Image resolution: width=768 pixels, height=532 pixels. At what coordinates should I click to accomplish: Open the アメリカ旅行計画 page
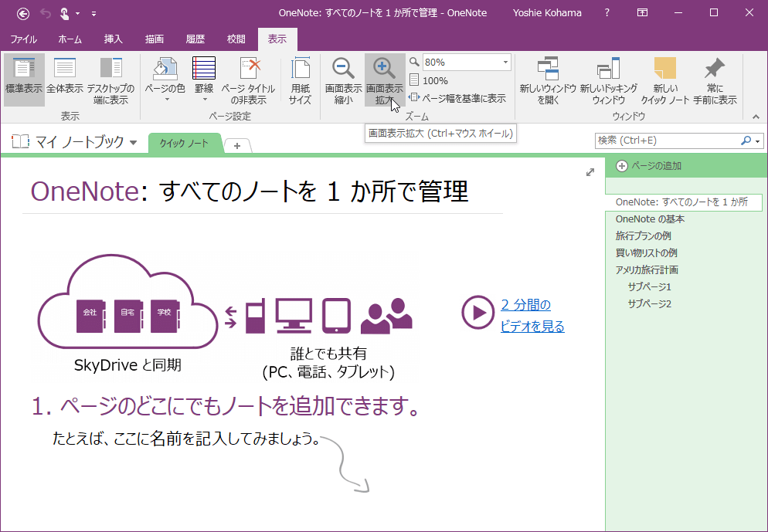(x=647, y=270)
